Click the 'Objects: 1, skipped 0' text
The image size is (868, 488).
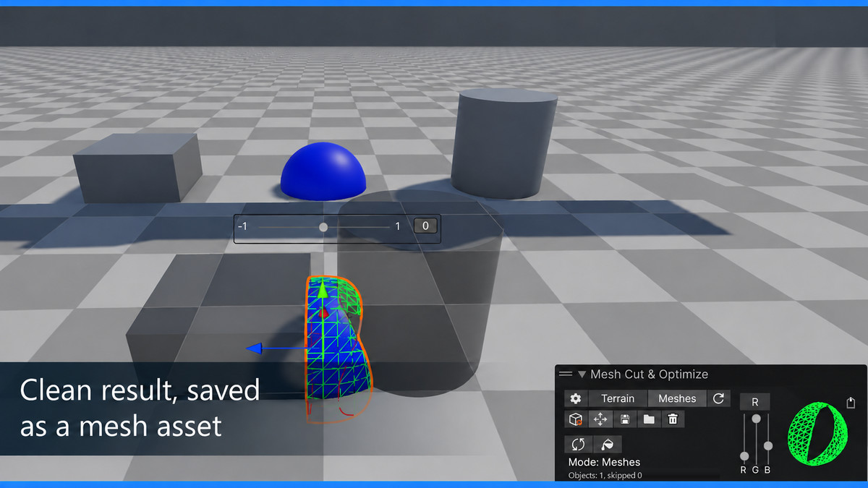605,475
